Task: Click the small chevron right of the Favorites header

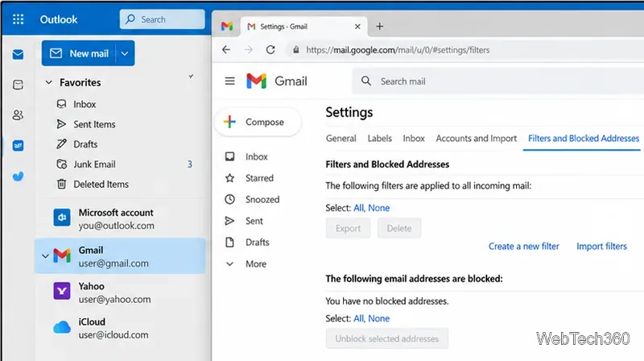Action: pyautogui.click(x=191, y=77)
